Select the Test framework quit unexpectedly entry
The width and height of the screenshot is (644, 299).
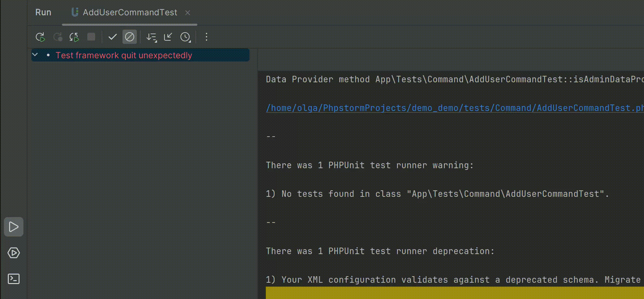click(124, 55)
